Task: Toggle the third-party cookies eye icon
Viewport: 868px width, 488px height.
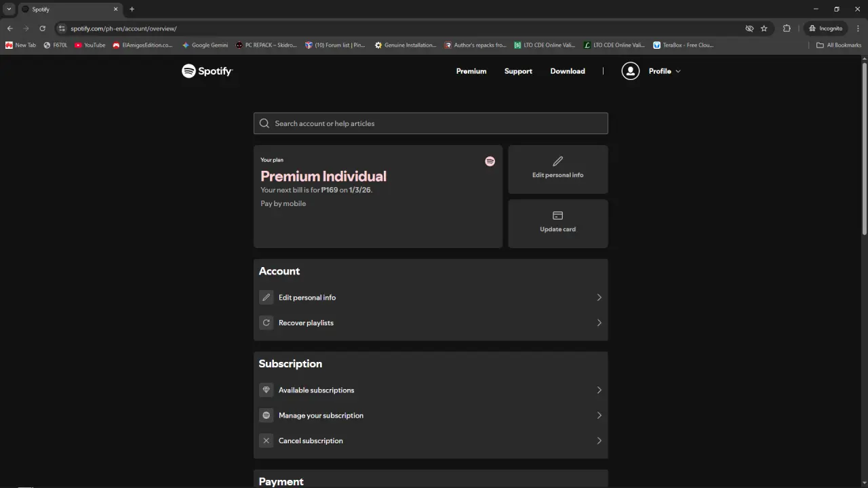Action: [749, 28]
